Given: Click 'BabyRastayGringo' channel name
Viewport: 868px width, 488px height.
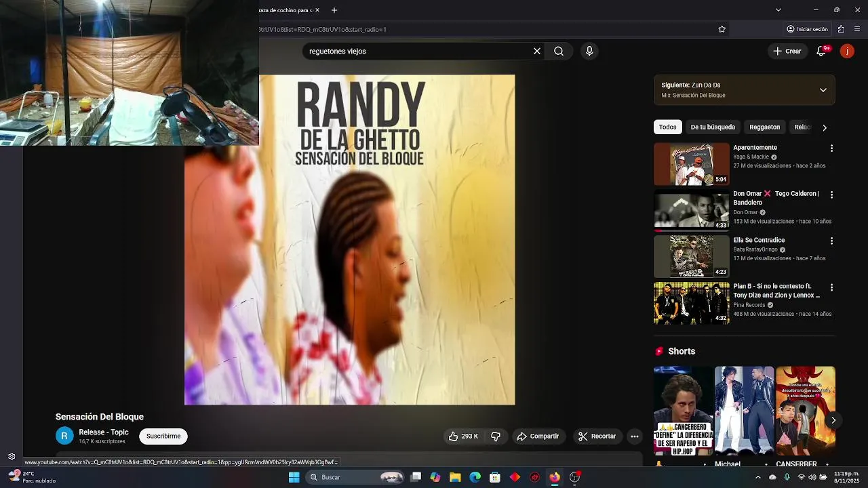Looking at the screenshot, I should [755, 249].
